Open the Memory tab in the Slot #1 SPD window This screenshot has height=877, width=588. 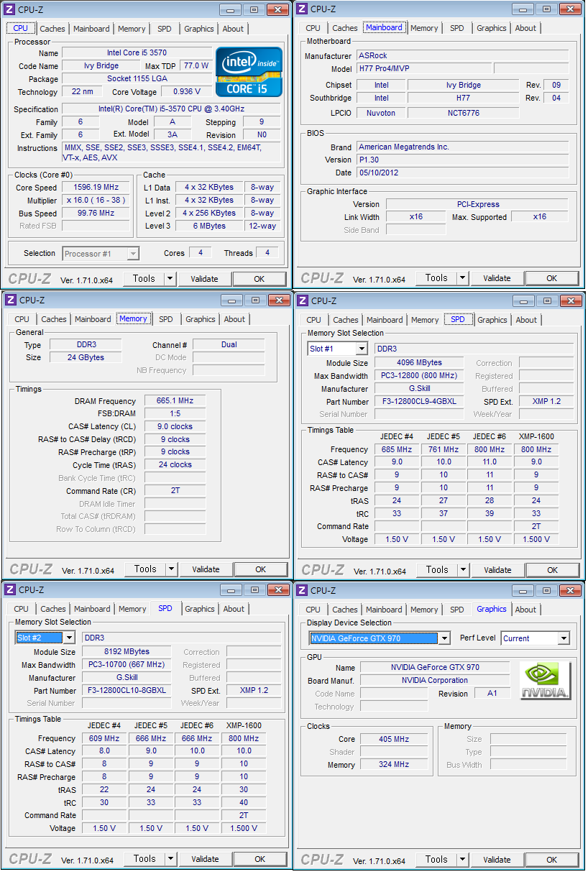coord(425,320)
